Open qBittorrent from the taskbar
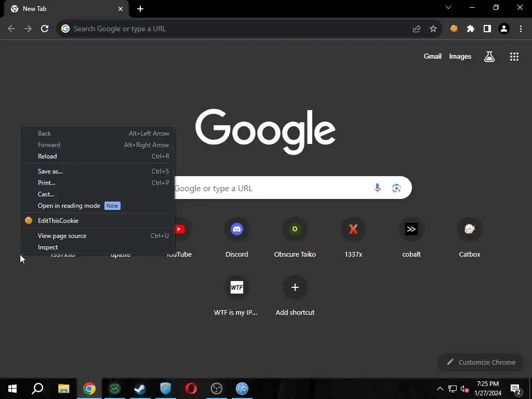This screenshot has height=399, width=532. click(242, 389)
